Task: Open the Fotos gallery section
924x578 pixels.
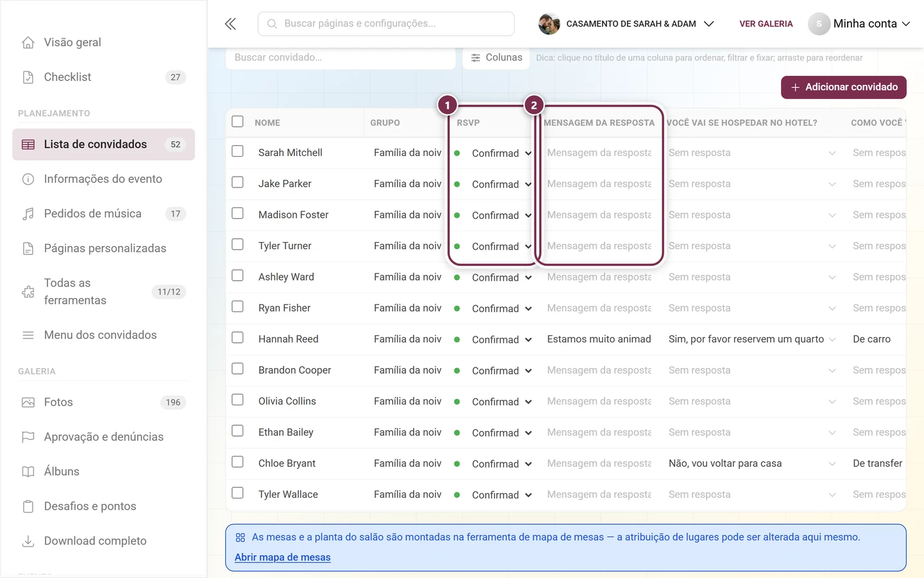Action: click(103, 403)
